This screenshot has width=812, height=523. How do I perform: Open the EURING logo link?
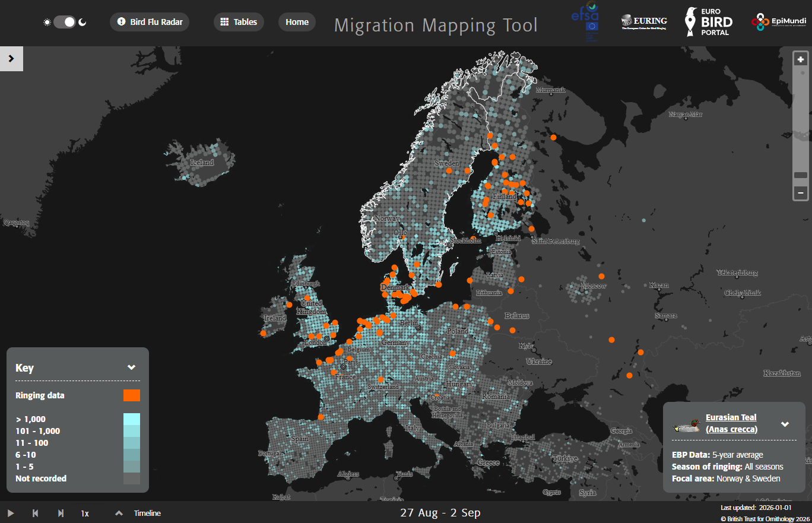(x=644, y=22)
